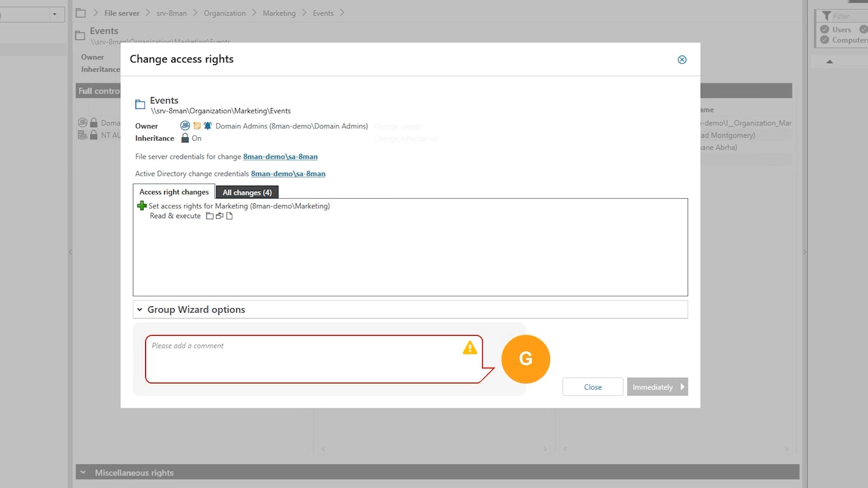This screenshot has width=868, height=488.
Task: Expand the Miscellaneous rights section
Action: [x=83, y=473]
